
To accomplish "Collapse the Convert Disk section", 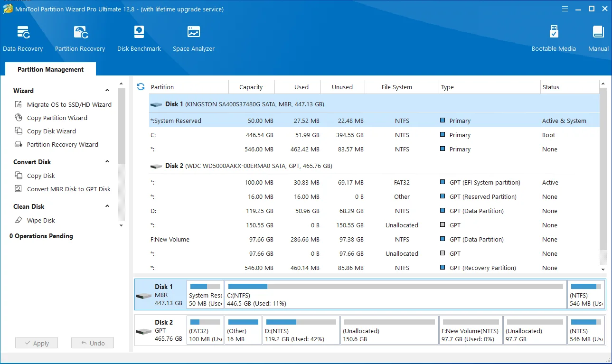I will [107, 161].
